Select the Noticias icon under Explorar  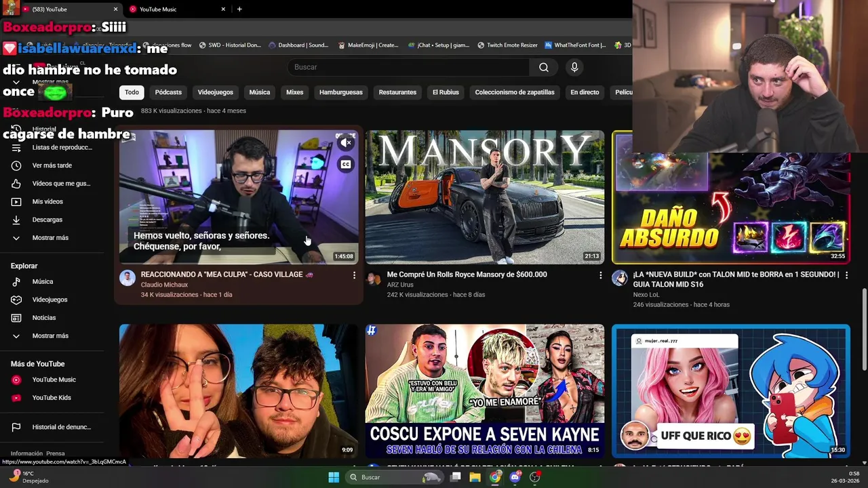click(16, 318)
